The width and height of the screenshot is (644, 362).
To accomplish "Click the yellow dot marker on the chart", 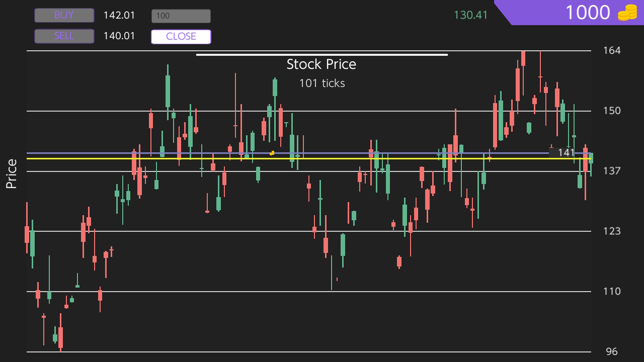I will [x=272, y=152].
